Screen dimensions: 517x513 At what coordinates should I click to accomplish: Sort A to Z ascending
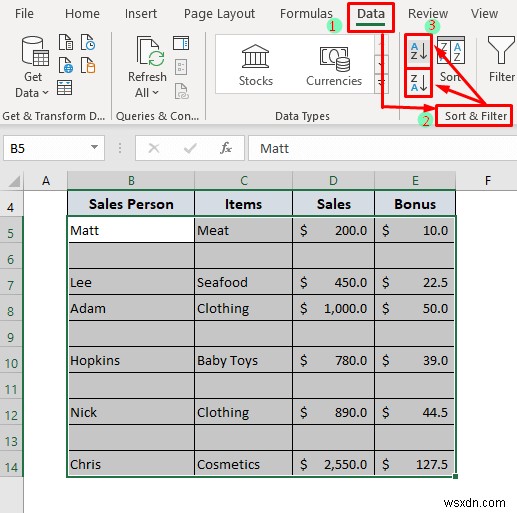(x=418, y=51)
